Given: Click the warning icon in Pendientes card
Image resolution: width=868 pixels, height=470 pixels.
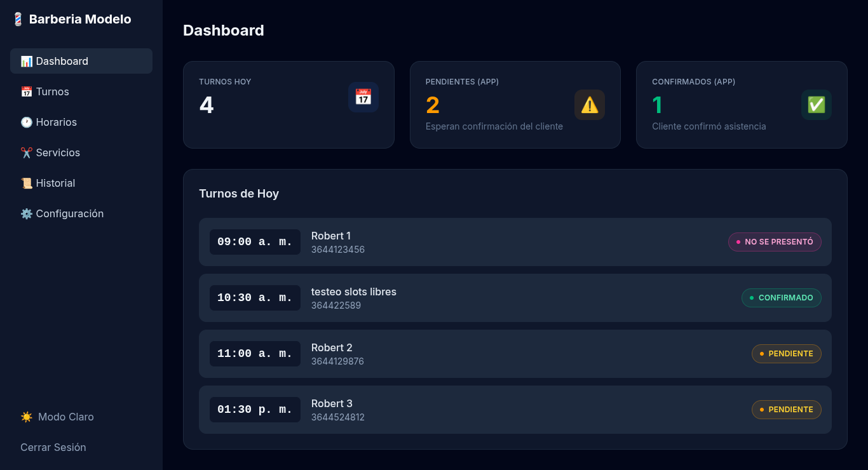Looking at the screenshot, I should pos(589,105).
